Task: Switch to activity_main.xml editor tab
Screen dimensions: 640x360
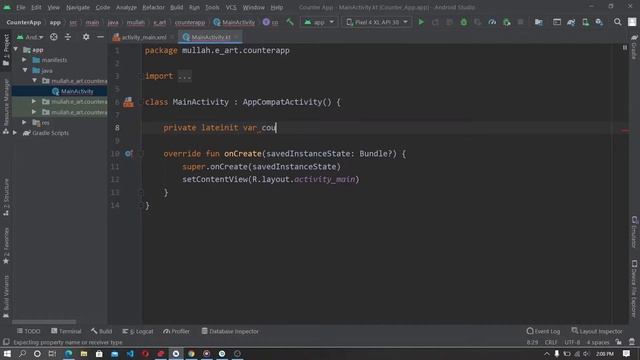Action: [143, 37]
